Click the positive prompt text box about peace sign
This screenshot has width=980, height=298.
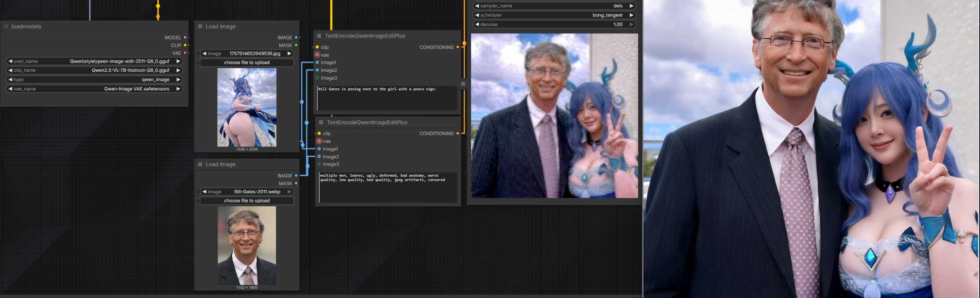pos(387,99)
